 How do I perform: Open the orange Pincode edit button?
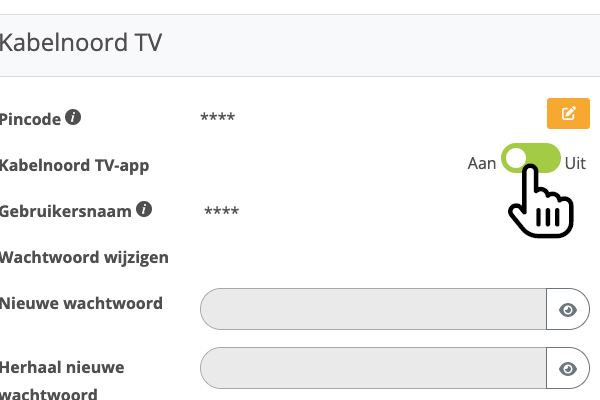point(568,113)
